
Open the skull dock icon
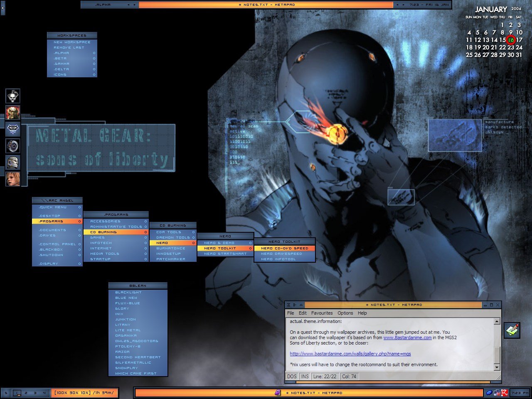[13, 96]
